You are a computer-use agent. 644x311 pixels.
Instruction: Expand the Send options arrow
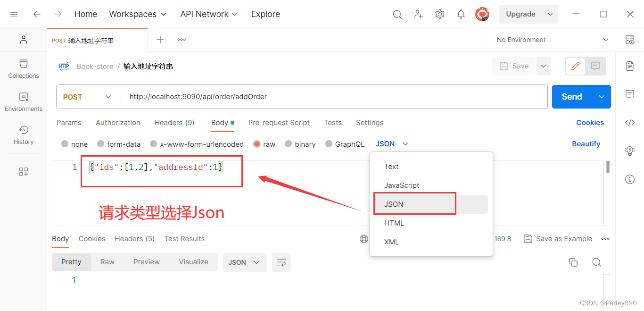[602, 97]
